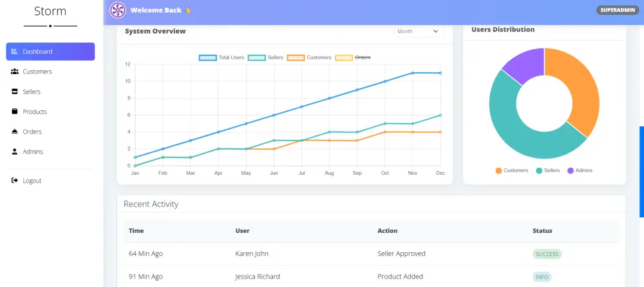Click the Recent Activity heading
Viewport: 644px width, 287px height.
click(151, 204)
